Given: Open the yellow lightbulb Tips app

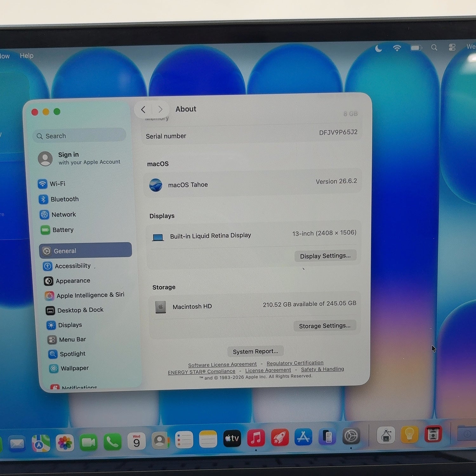Looking at the screenshot, I should pos(409,434).
